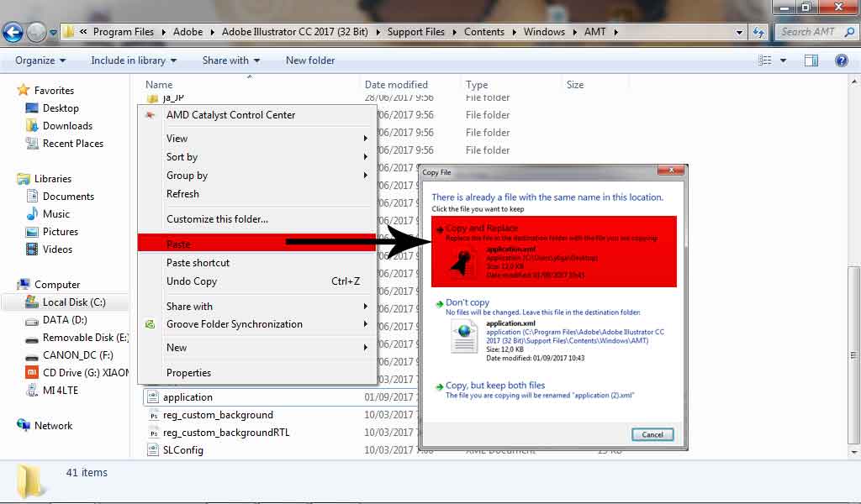Select Favorites in navigation pane
861x504 pixels.
54,91
